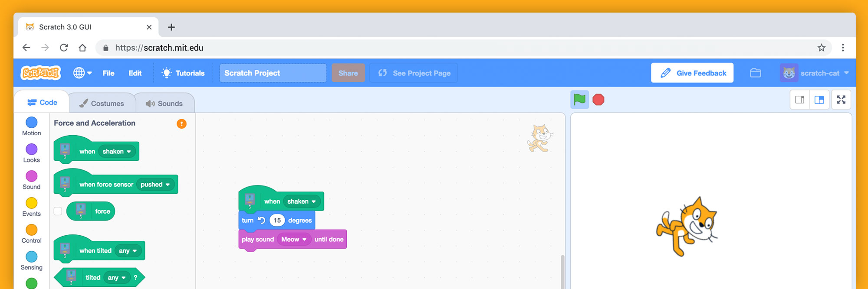The height and width of the screenshot is (289, 868).
Task: Click the orange extension status alert icon
Action: (181, 123)
